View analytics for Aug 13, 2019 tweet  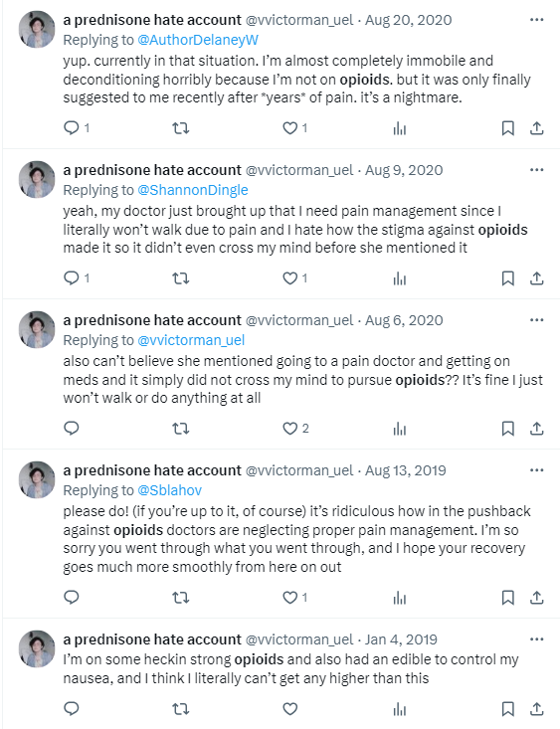(x=400, y=598)
